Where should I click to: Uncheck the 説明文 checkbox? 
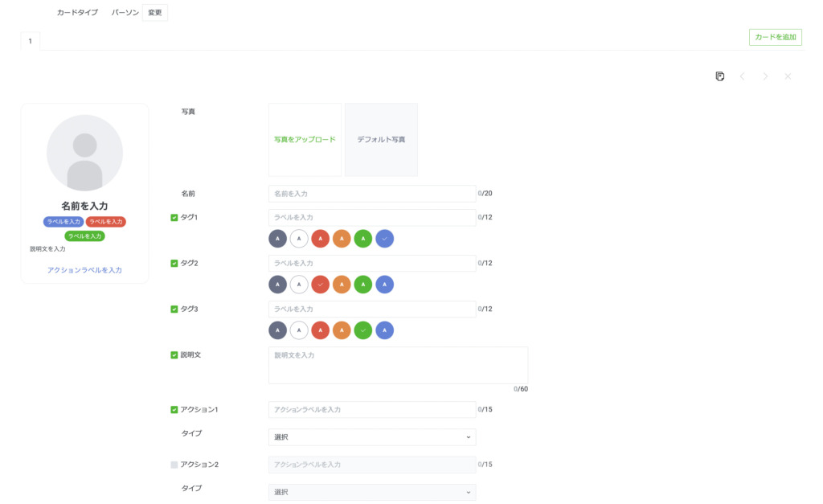(174, 354)
